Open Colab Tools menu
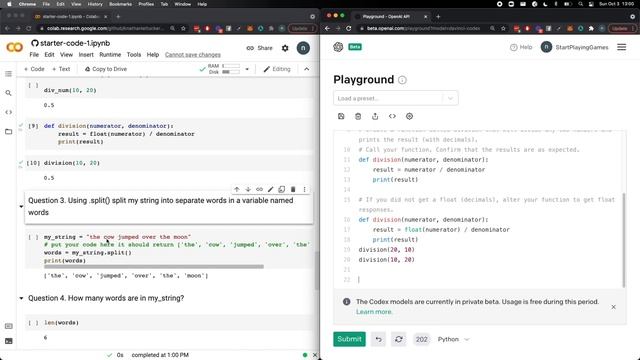 pyautogui.click(x=133, y=55)
